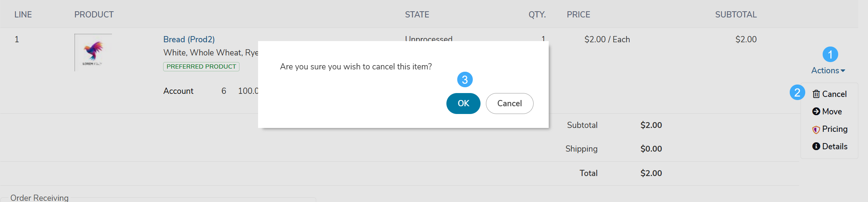Click the Actions caret arrow
Viewport: 868px width, 202px height.
click(843, 71)
